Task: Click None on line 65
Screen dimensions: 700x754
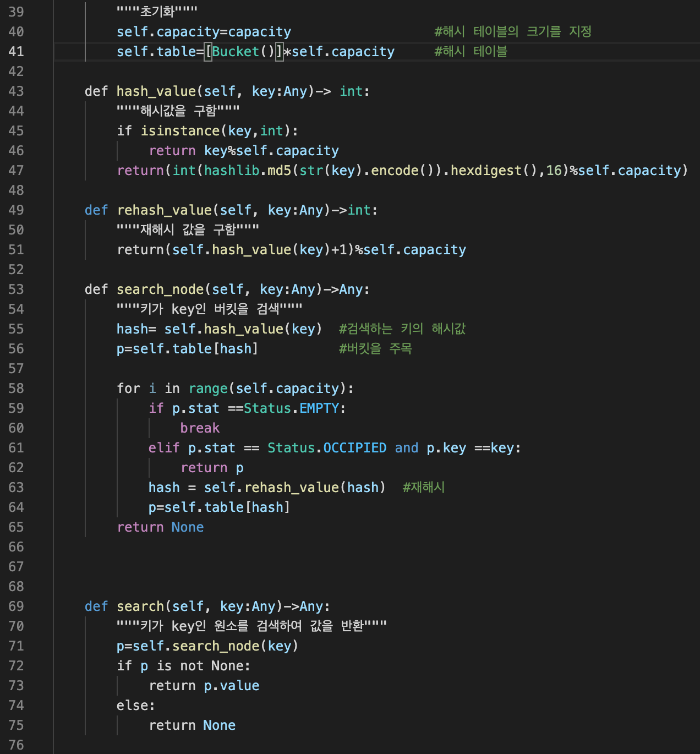Action: [188, 527]
